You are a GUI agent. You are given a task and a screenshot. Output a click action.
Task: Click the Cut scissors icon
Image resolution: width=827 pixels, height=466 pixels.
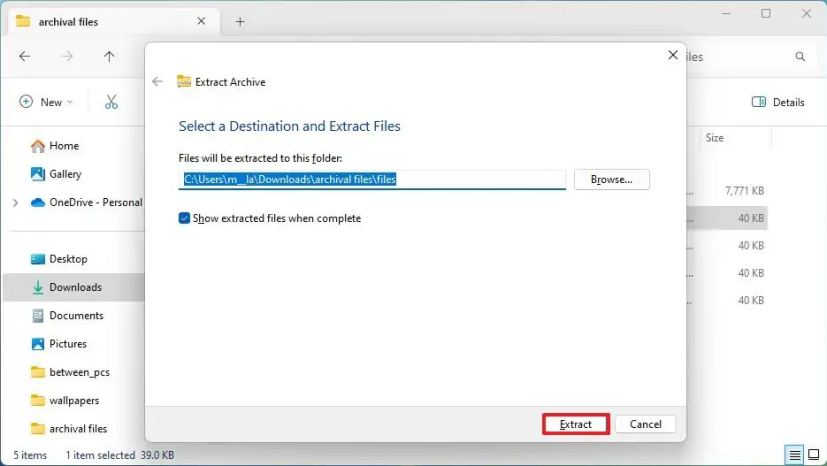(x=111, y=102)
